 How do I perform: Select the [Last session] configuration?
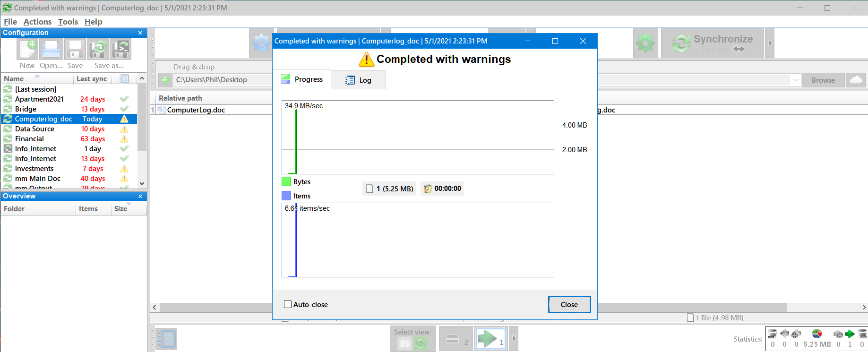(69, 89)
